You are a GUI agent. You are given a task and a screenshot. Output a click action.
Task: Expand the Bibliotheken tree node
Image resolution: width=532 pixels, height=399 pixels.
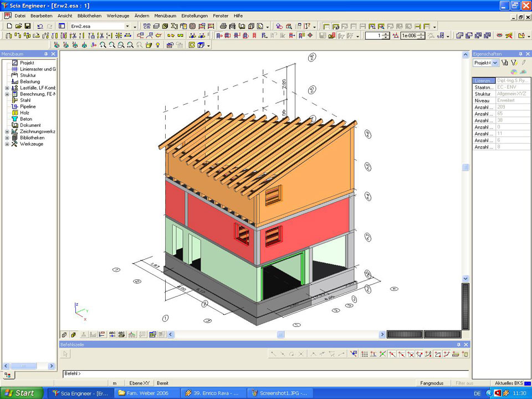[x=7, y=138]
